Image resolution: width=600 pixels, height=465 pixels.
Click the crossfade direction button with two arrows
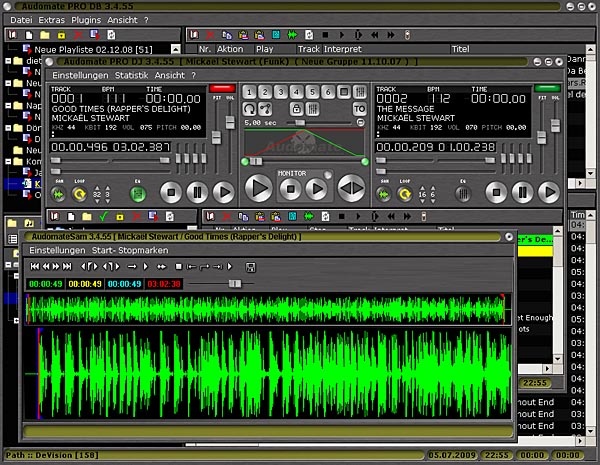tap(352, 188)
